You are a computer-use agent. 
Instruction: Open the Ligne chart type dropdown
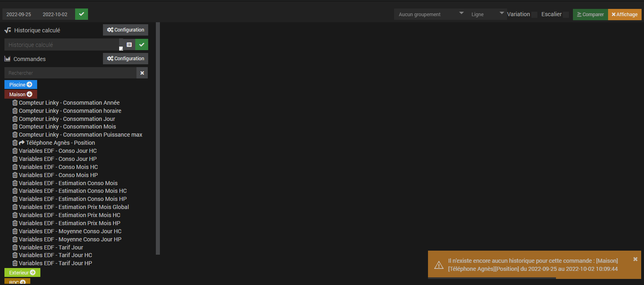[487, 14]
